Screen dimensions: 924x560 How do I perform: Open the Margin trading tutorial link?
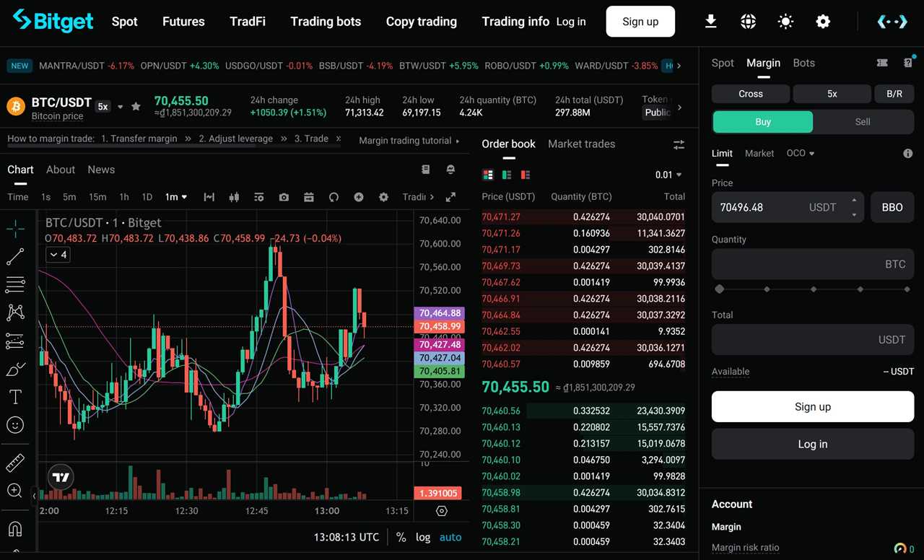406,141
